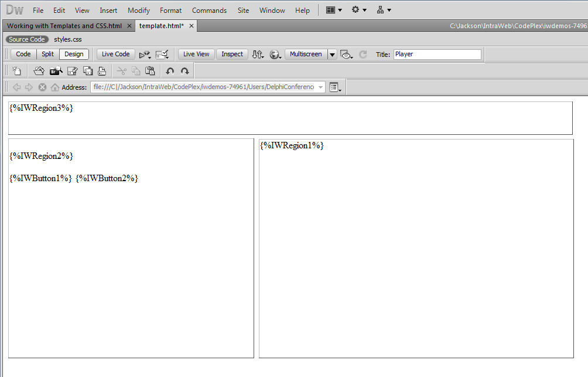Select the Source Code button
The height and width of the screenshot is (377, 588).
click(x=27, y=39)
